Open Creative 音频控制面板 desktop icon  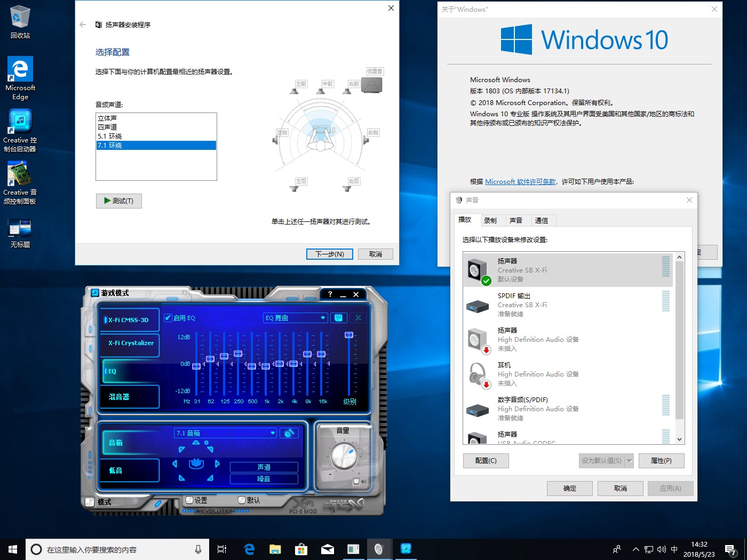20,183
